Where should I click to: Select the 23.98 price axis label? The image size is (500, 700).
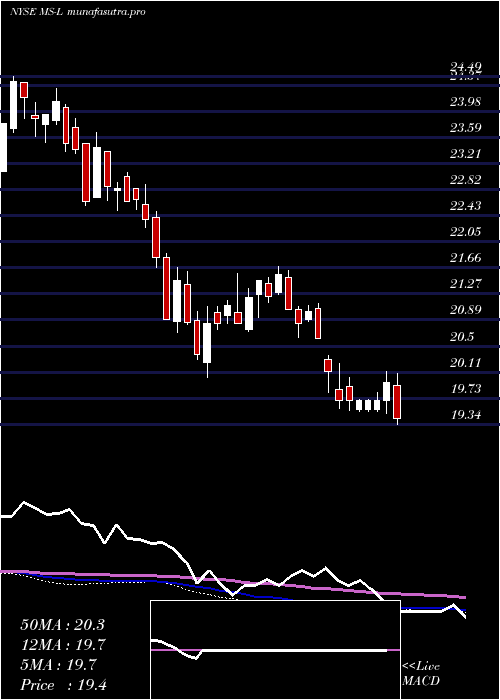466,102
